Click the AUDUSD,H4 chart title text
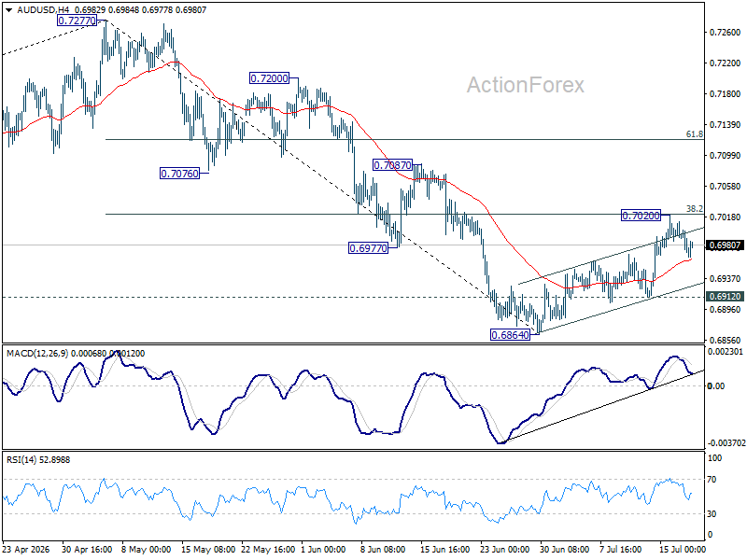This screenshot has height=560, width=747. click(43, 10)
